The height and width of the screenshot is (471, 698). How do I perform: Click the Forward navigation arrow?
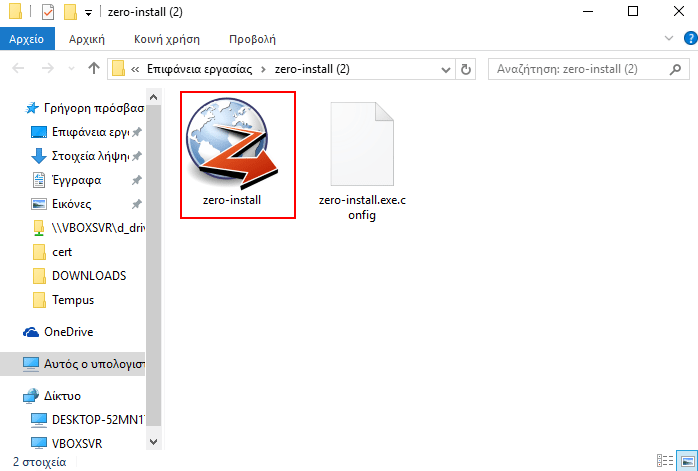(x=47, y=69)
